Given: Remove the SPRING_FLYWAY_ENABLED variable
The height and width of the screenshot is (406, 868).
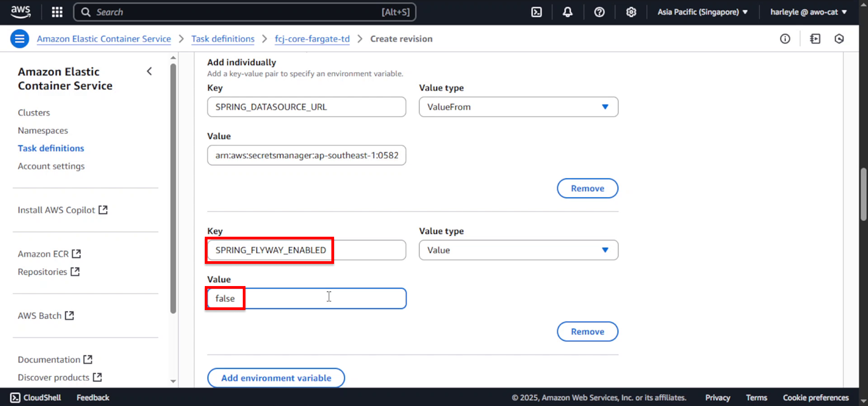Looking at the screenshot, I should click(587, 331).
